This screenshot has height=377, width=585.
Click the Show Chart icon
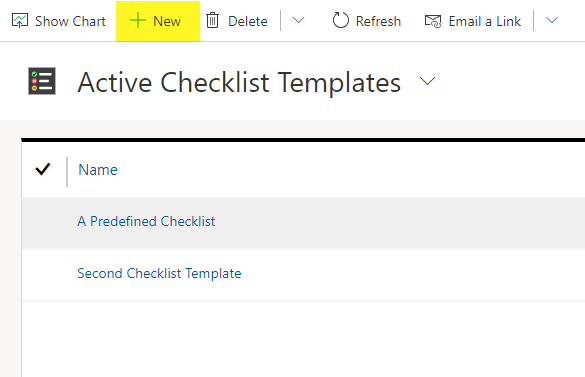pyautogui.click(x=20, y=21)
